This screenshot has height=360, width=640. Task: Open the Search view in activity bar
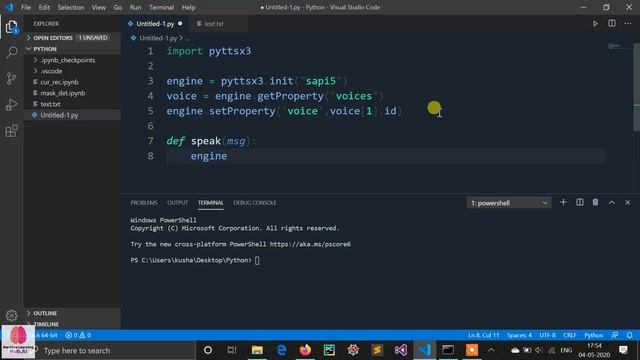point(12,52)
